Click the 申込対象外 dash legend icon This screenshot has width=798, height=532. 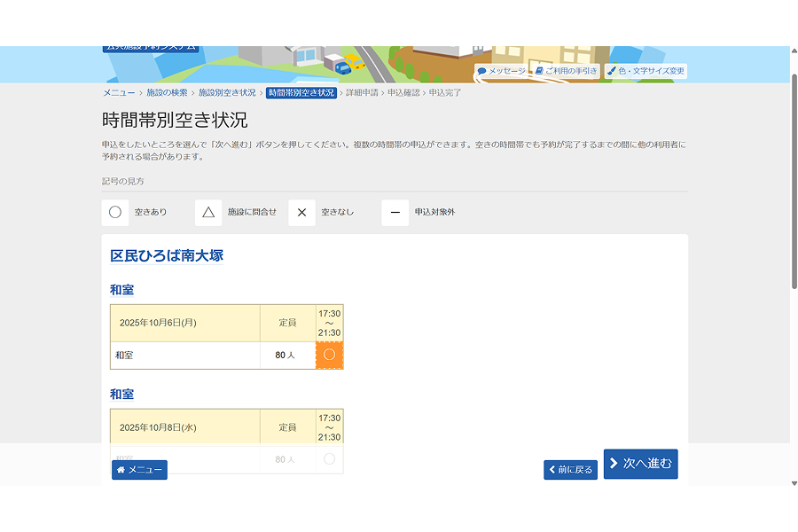tap(395, 213)
